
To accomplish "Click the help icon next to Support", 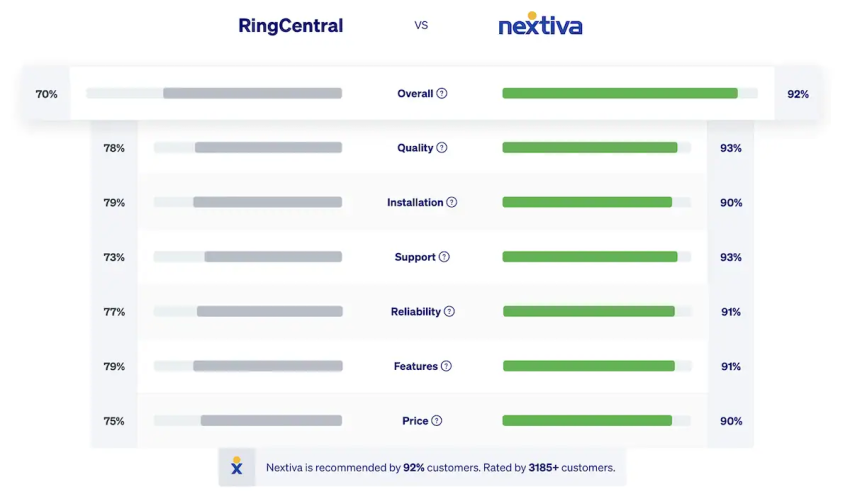I will click(x=444, y=257).
